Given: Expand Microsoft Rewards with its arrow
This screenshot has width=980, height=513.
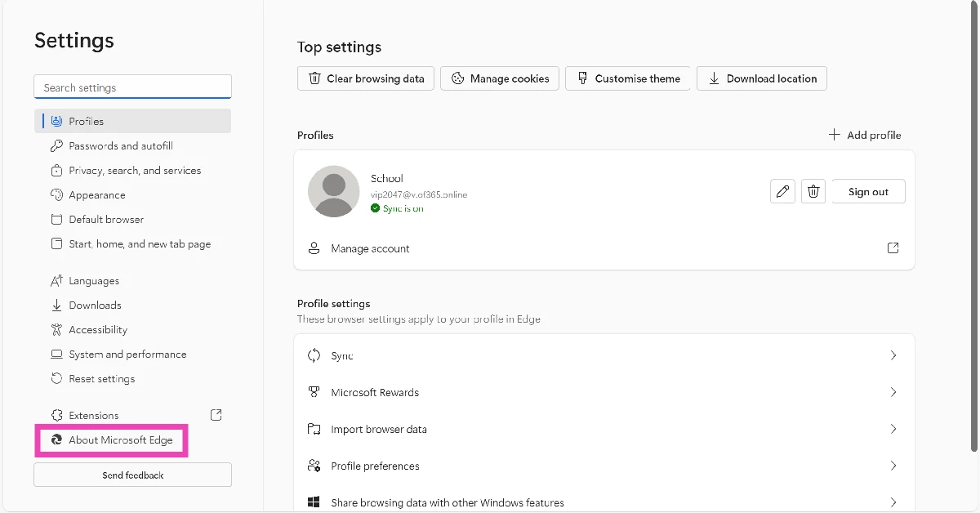Looking at the screenshot, I should [x=893, y=392].
